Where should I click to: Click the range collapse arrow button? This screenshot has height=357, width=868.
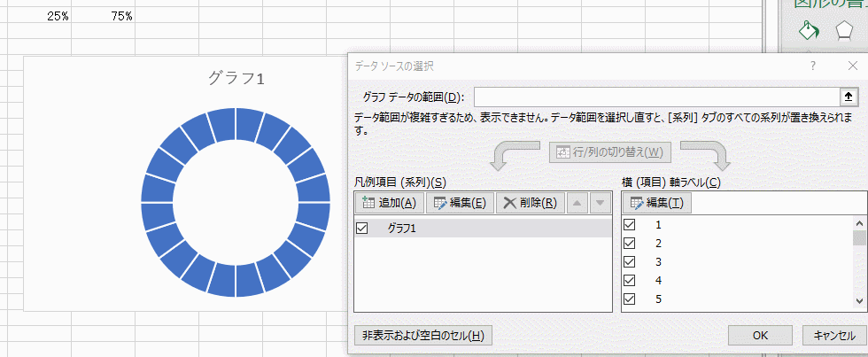click(848, 97)
